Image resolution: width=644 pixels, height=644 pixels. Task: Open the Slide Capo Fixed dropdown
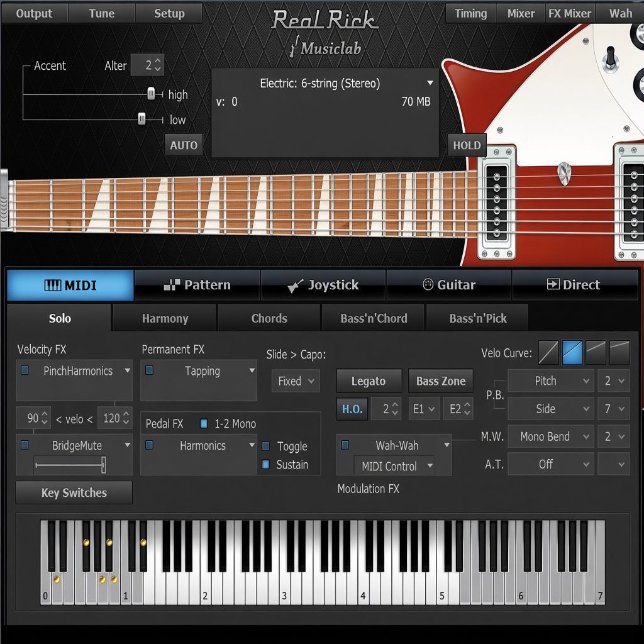click(296, 381)
